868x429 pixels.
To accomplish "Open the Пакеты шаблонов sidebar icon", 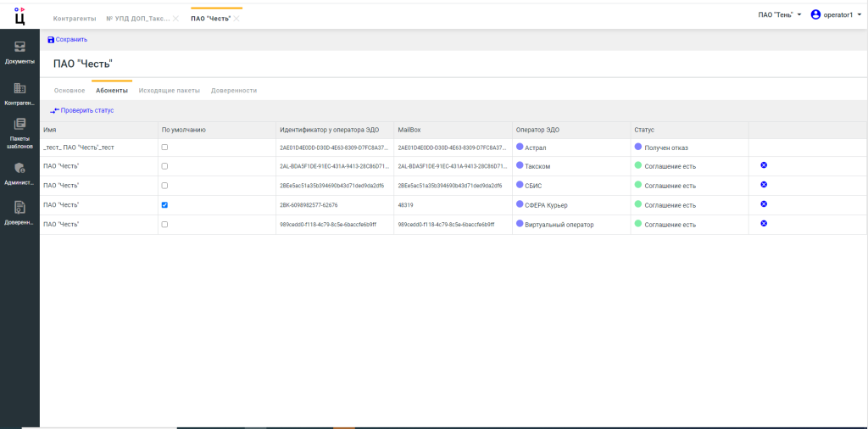I will point(20,124).
